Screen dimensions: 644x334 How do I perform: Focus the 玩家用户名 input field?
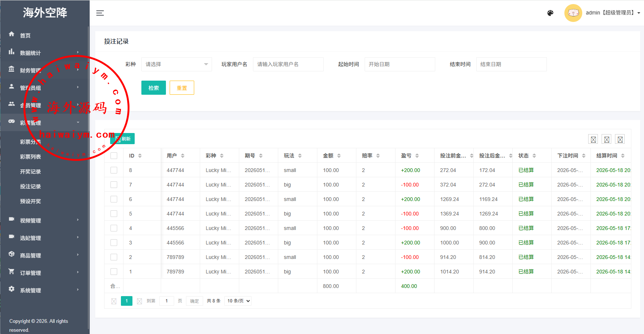coord(288,64)
